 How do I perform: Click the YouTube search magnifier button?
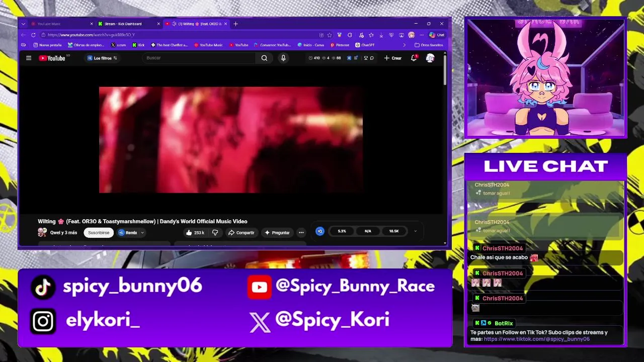click(264, 58)
